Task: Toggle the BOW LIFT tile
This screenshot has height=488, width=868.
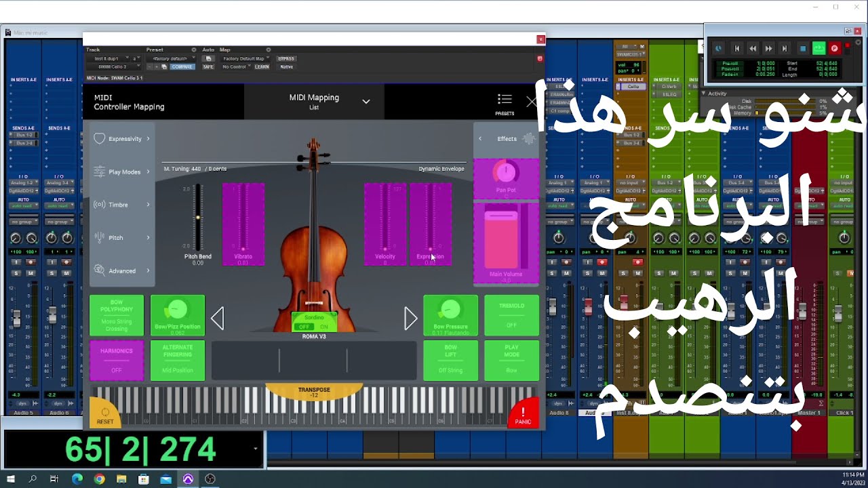Action: [x=450, y=360]
